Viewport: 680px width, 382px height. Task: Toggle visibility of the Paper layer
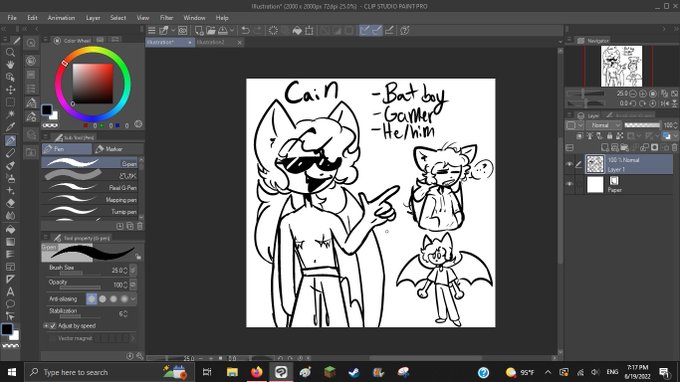[569, 184]
